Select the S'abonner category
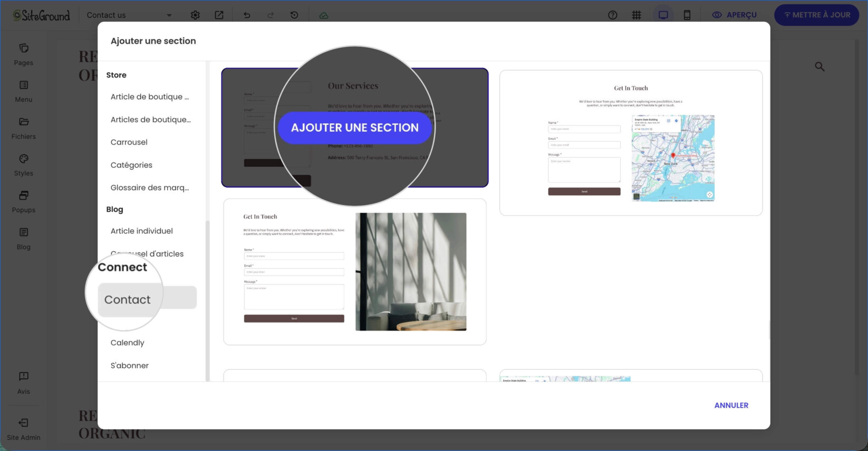This screenshot has width=868, height=451. click(x=130, y=366)
